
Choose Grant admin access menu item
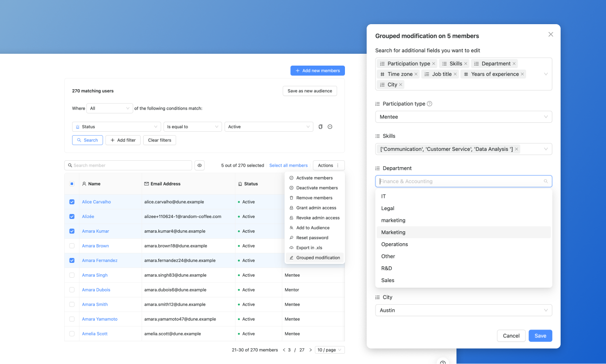coord(314,208)
